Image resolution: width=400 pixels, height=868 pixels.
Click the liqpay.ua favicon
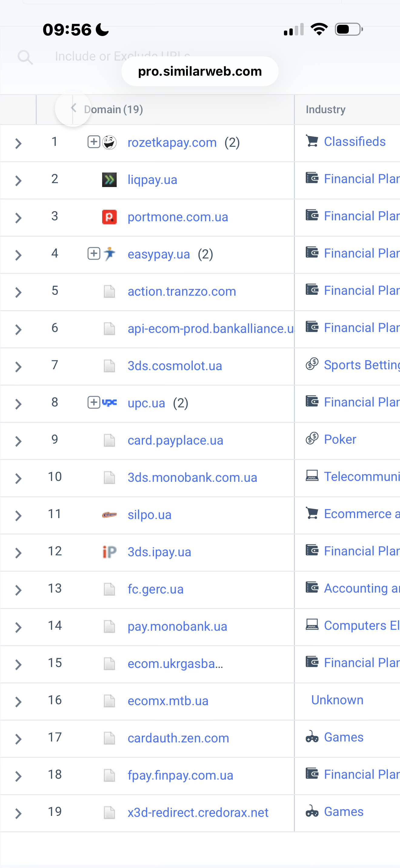tap(109, 179)
